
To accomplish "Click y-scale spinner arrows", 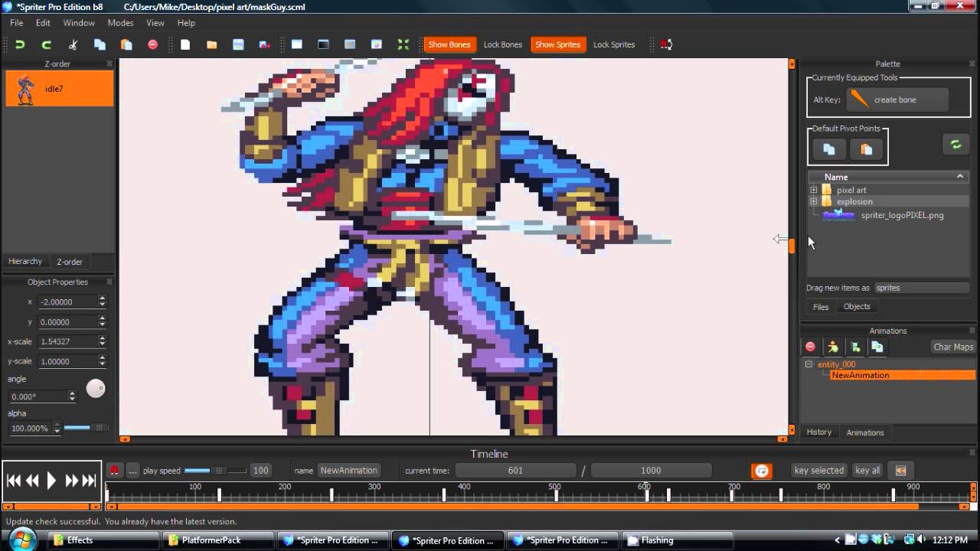I will coord(102,361).
